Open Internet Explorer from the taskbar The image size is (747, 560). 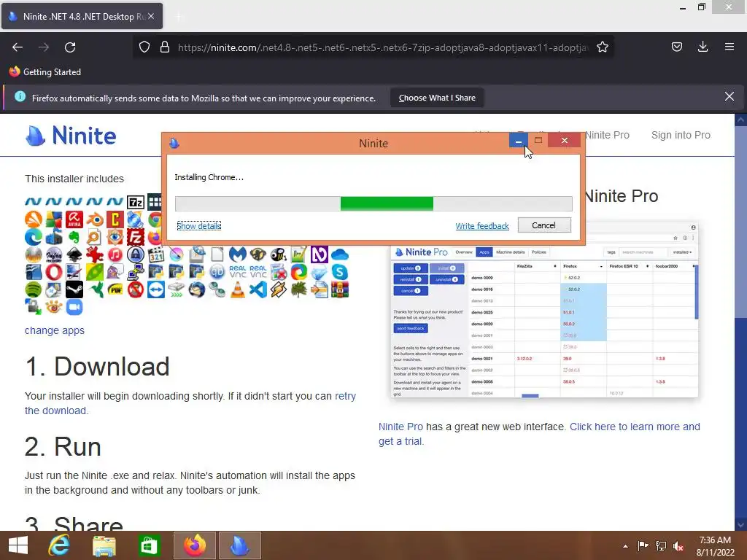pyautogui.click(x=59, y=545)
